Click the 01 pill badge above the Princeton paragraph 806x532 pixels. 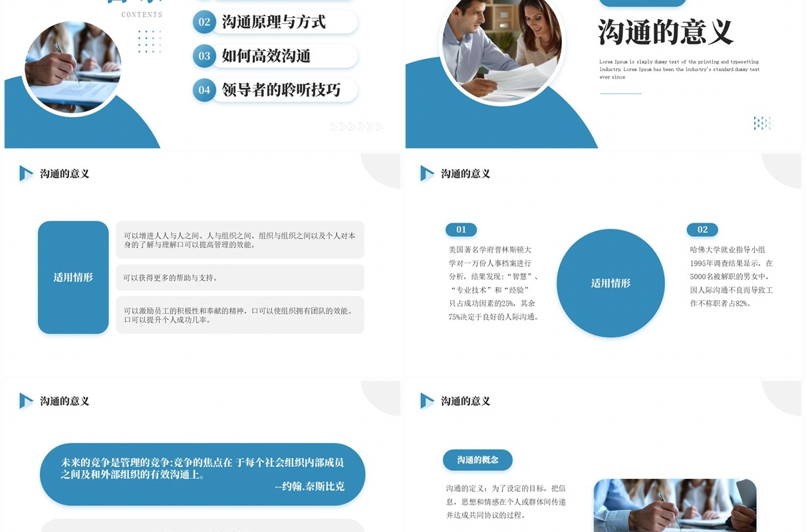pyautogui.click(x=461, y=229)
